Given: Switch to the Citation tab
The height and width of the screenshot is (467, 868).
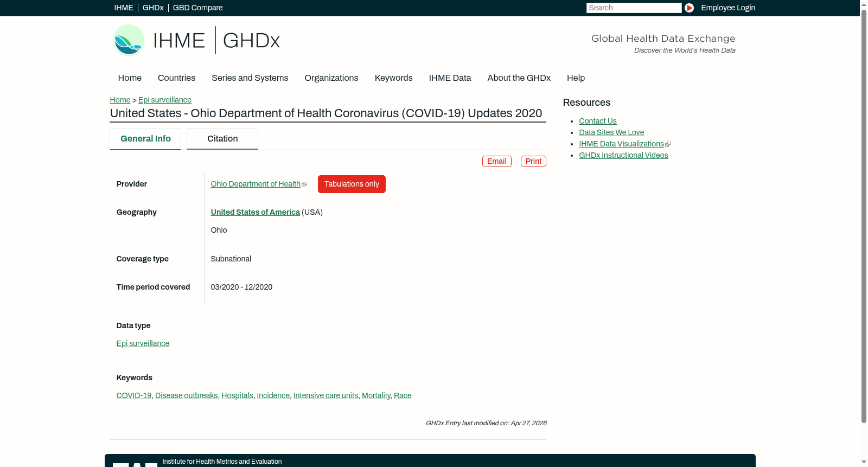Looking at the screenshot, I should coord(222,139).
